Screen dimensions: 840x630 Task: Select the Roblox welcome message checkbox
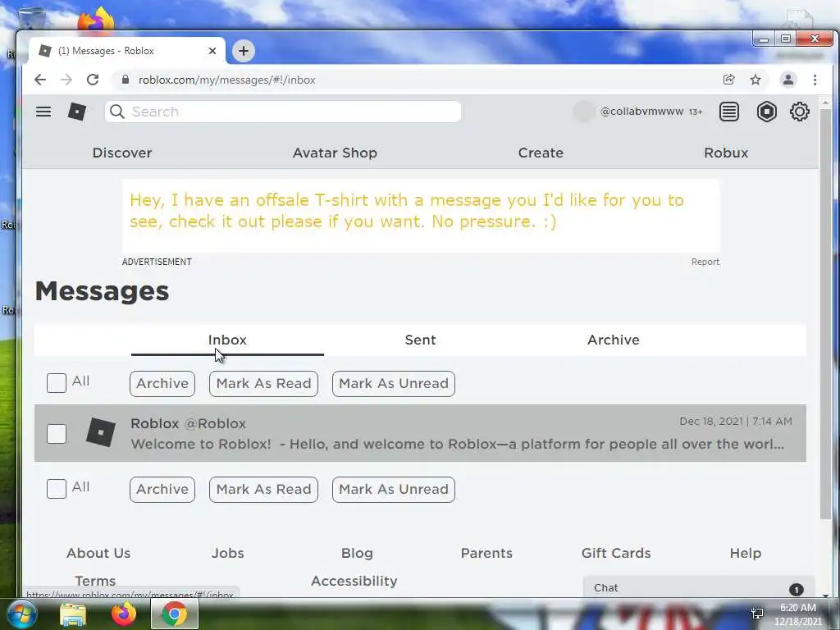[57, 434]
